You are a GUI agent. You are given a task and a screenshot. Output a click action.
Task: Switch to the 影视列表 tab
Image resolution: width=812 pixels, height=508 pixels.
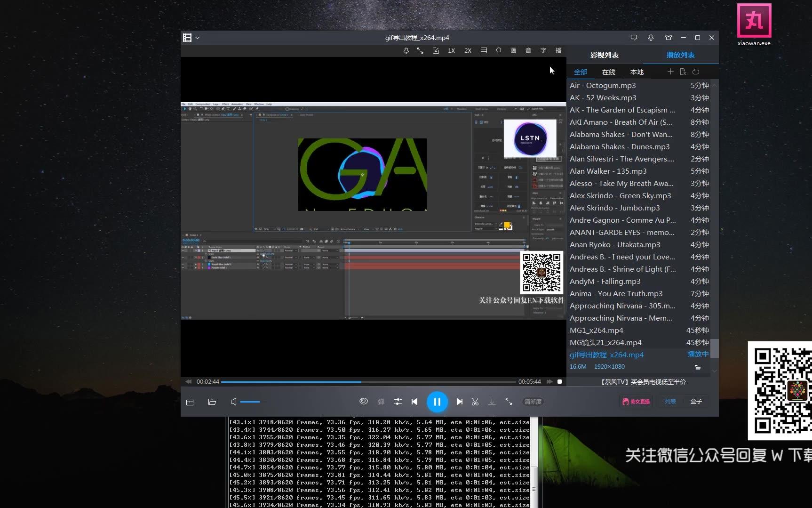(605, 55)
